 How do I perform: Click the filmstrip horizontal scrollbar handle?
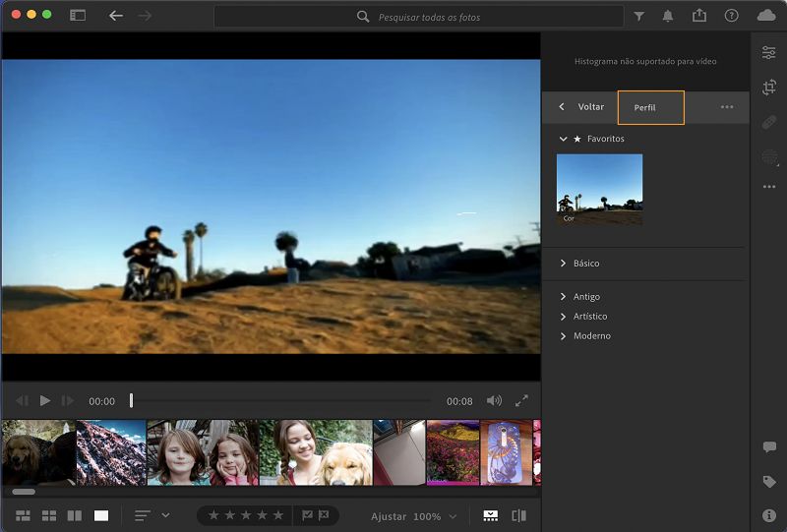(x=24, y=492)
